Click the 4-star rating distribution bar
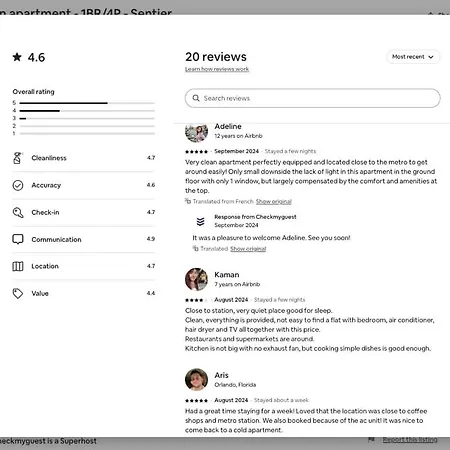Viewport: 450px width, 450px height. click(x=87, y=111)
